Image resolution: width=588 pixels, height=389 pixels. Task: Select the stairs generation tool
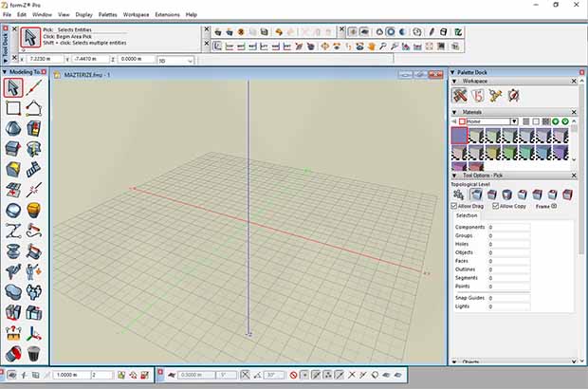pyautogui.click(x=34, y=170)
